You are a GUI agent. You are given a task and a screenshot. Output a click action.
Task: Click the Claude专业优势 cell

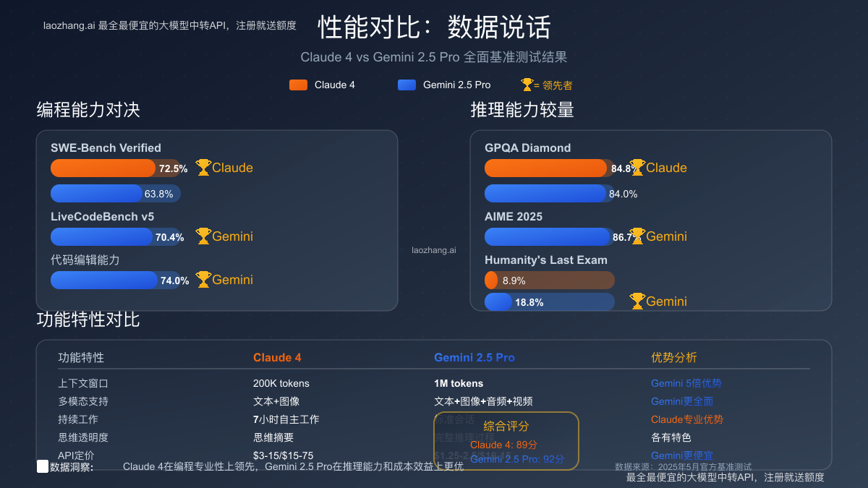(687, 419)
